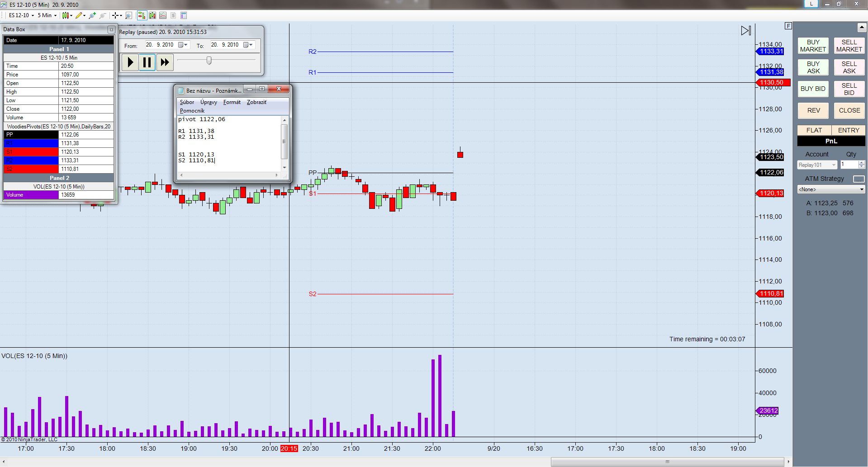Open the ES 12-10 instrument dropdown
868x467 pixels.
(x=21, y=15)
